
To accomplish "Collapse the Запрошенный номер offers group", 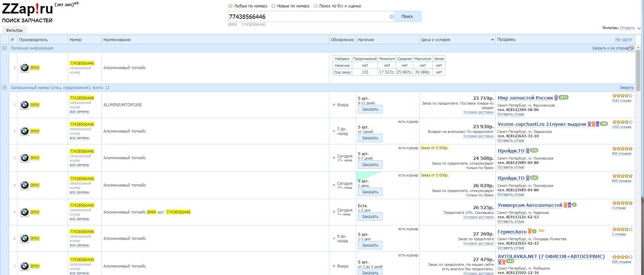I will pyautogui.click(x=5, y=88).
